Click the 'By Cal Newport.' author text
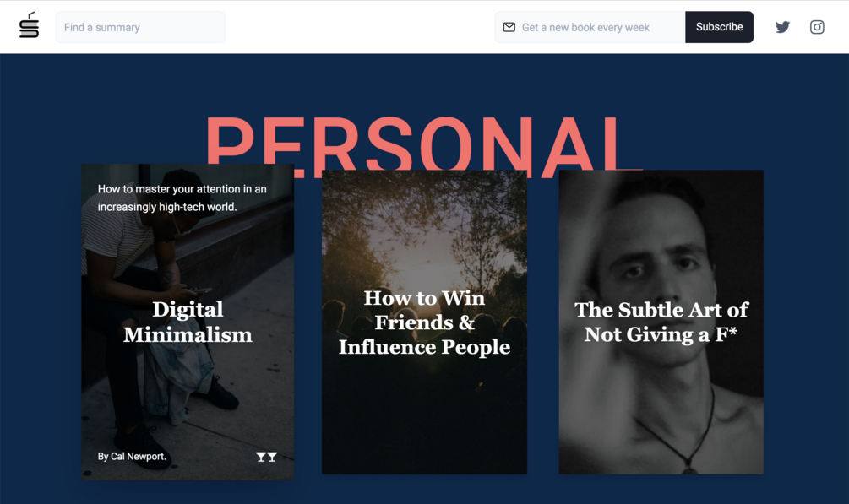849x504 pixels. (132, 457)
